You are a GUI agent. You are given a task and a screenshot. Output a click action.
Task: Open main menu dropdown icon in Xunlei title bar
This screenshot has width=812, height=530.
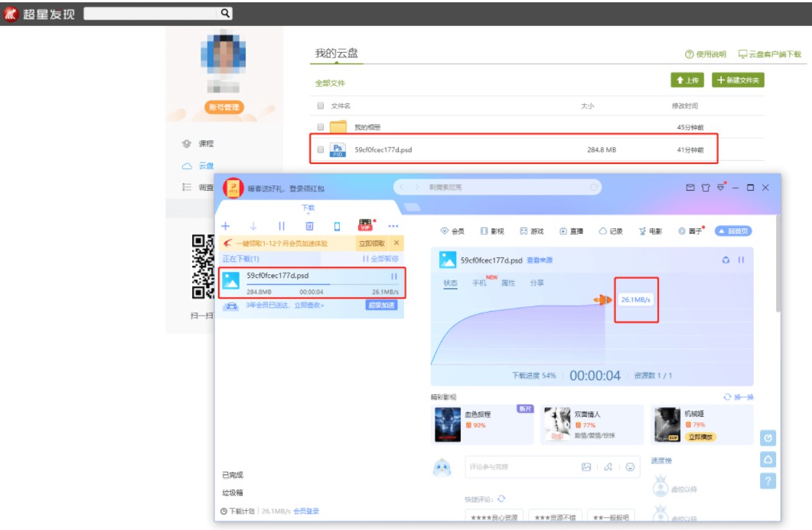click(x=720, y=188)
